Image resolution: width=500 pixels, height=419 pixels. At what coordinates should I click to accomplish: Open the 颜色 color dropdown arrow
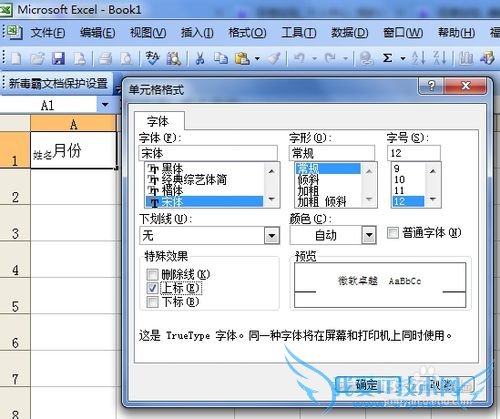pyautogui.click(x=369, y=235)
